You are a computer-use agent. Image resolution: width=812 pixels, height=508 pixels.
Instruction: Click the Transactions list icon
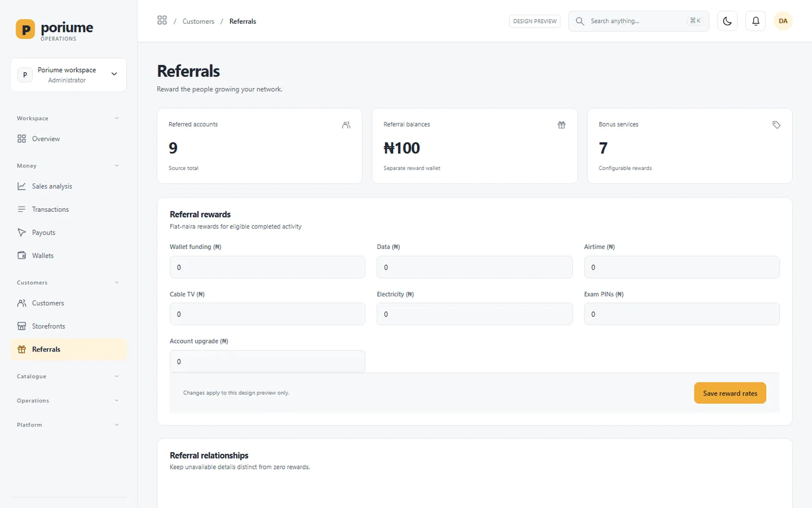21,209
